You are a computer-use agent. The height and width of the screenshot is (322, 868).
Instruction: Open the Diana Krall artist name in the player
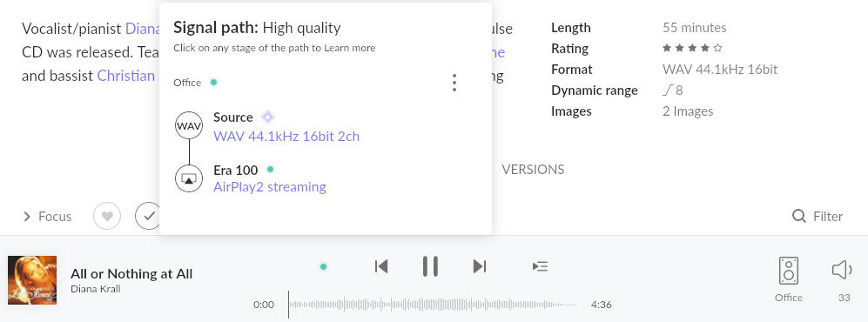(x=95, y=289)
